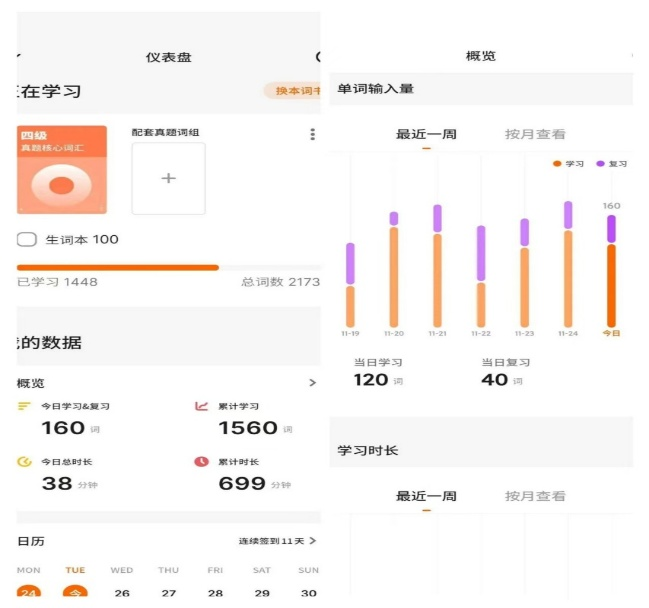
Task: Open 连续签到11天 check-in details
Action: (x=277, y=541)
